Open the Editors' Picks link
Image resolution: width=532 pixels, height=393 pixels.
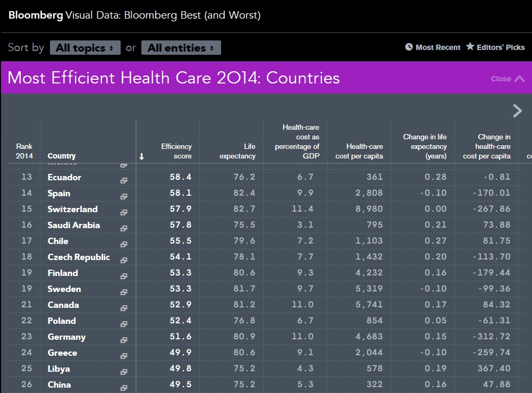coord(500,47)
